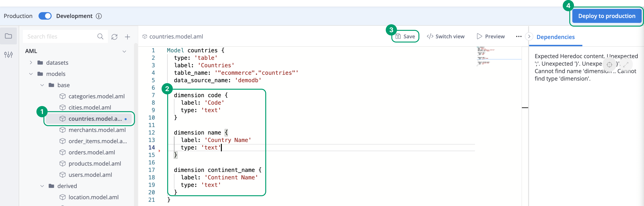The width and height of the screenshot is (644, 206).
Task: Collapse the right panel with chevron
Action: coord(529,37)
